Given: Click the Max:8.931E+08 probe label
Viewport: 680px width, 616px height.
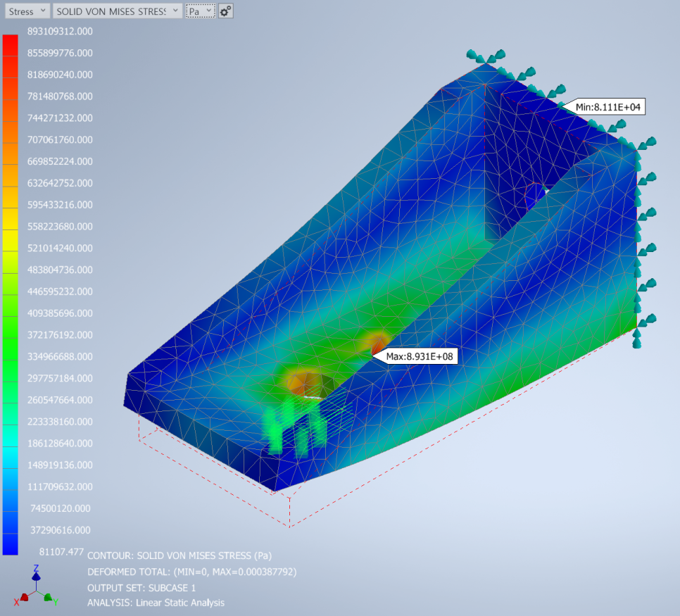Looking at the screenshot, I should point(418,357).
